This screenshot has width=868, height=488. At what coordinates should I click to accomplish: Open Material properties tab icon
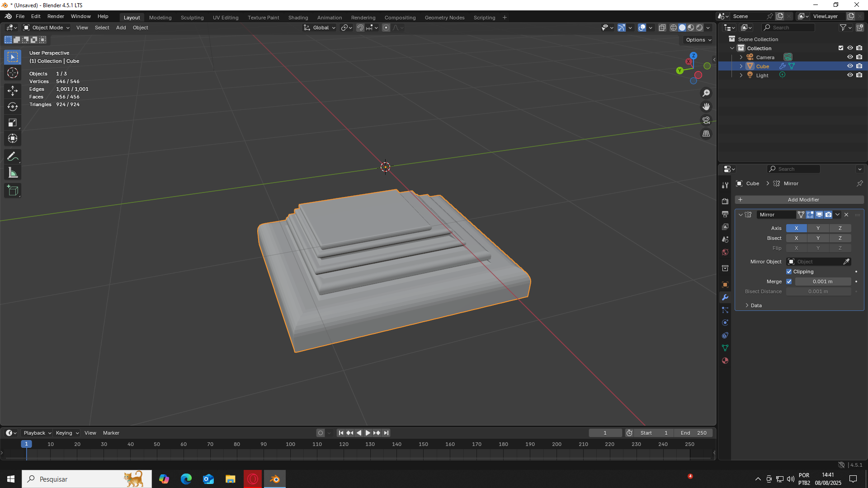pyautogui.click(x=725, y=361)
